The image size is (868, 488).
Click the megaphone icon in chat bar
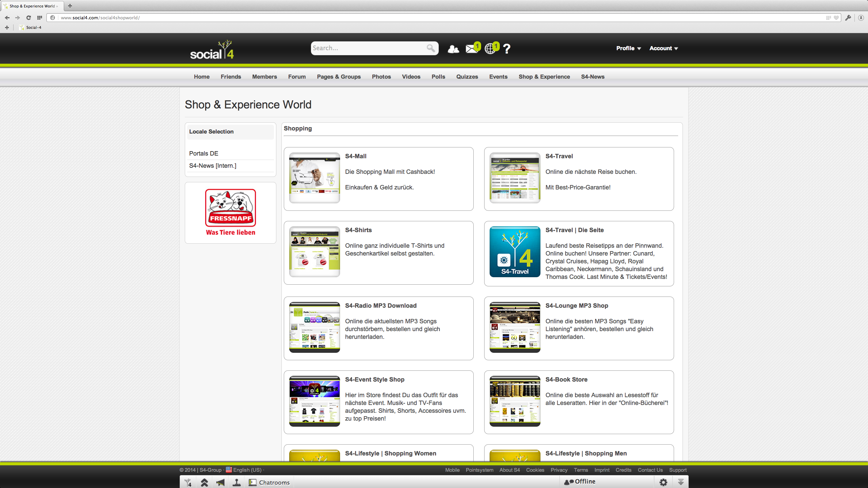[220, 482]
